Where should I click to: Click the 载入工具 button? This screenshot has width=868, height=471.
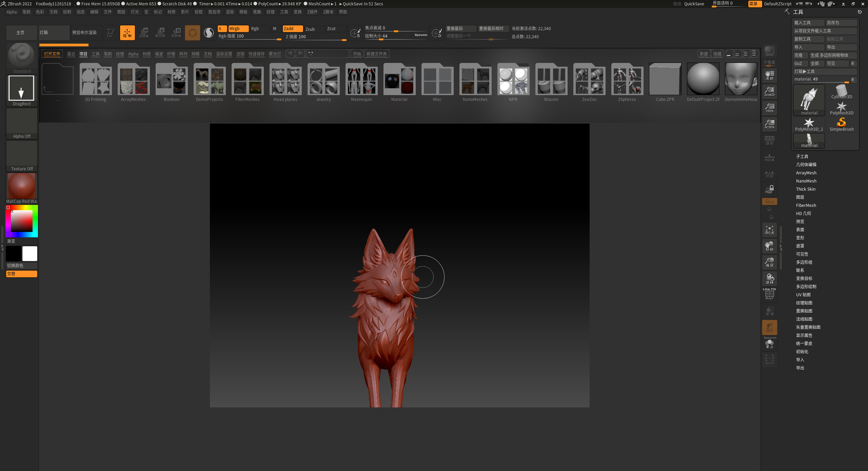pos(808,23)
